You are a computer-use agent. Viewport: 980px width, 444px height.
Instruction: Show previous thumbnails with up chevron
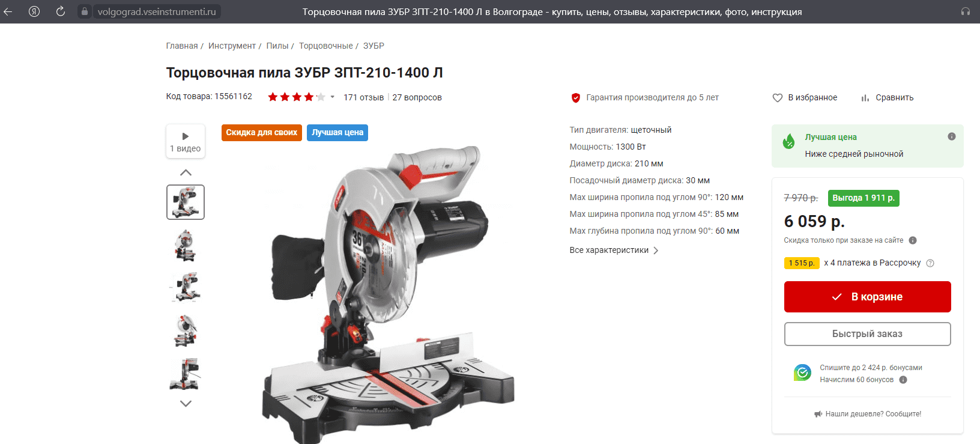[x=186, y=172]
